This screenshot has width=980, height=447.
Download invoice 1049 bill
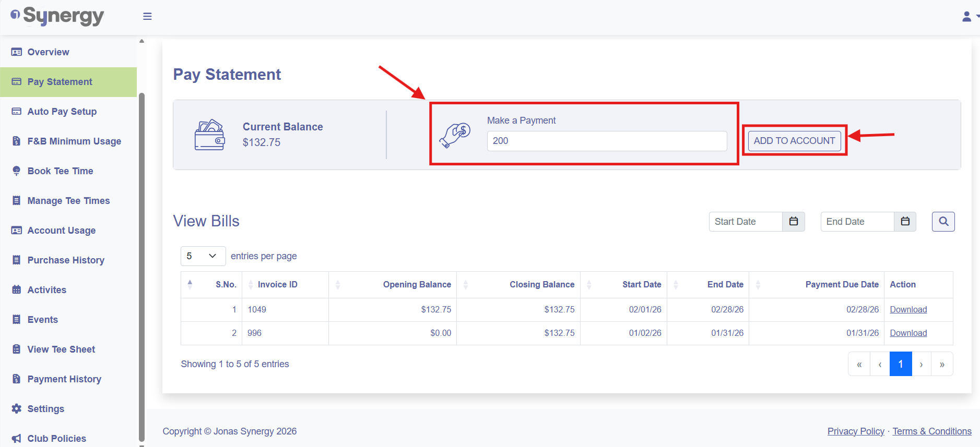(x=908, y=310)
